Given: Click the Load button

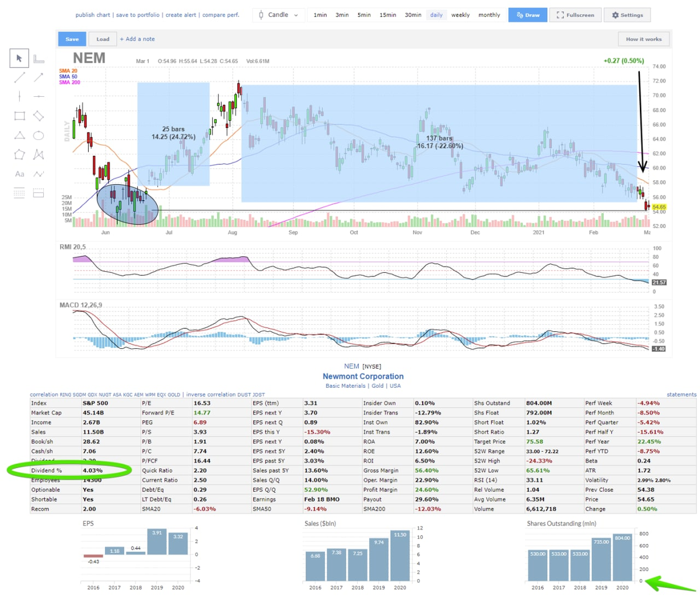Looking at the screenshot, I should click(103, 39).
